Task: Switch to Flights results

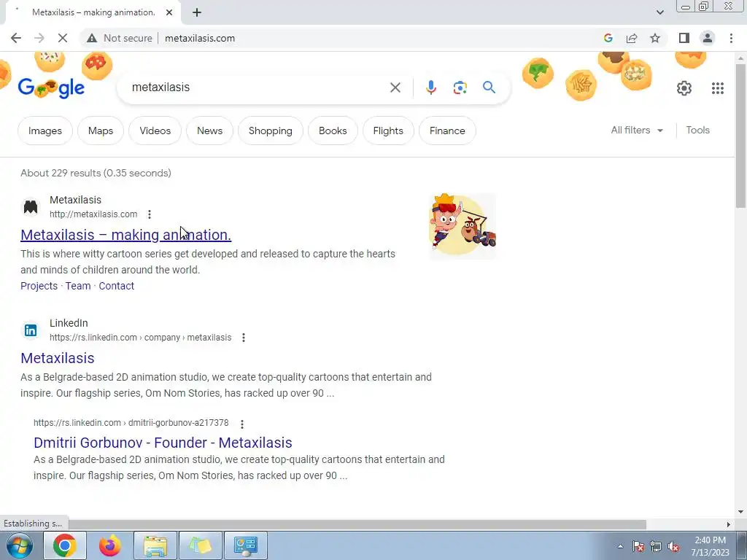Action: [x=388, y=131]
